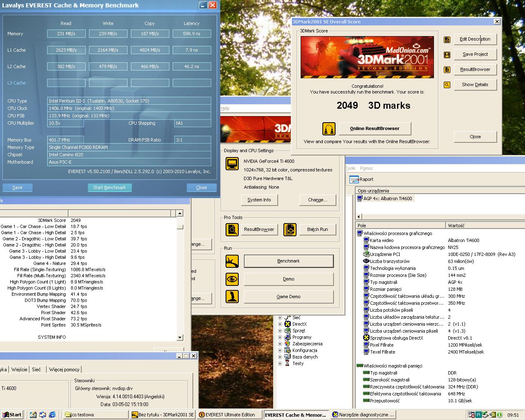Expand the Sprzęt tree node
525x420 pixels.
click(x=280, y=331)
